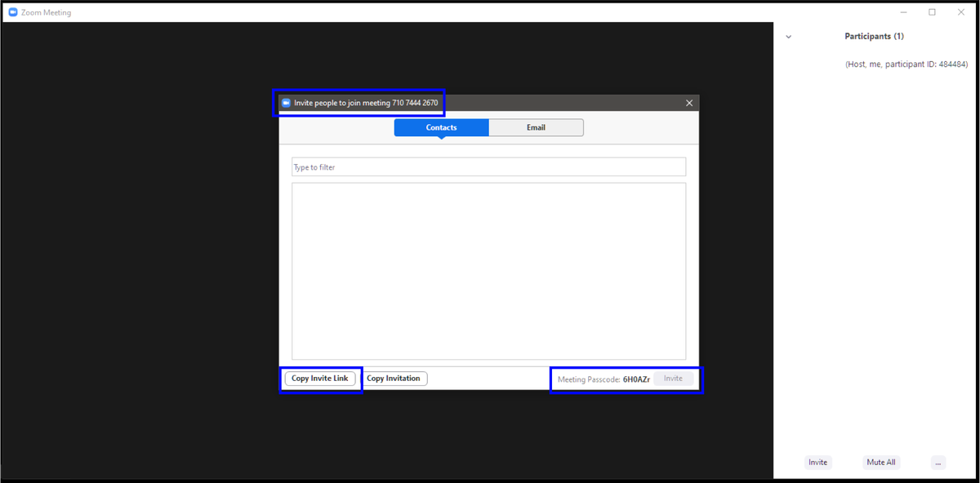Copy the invite link

coord(320,379)
